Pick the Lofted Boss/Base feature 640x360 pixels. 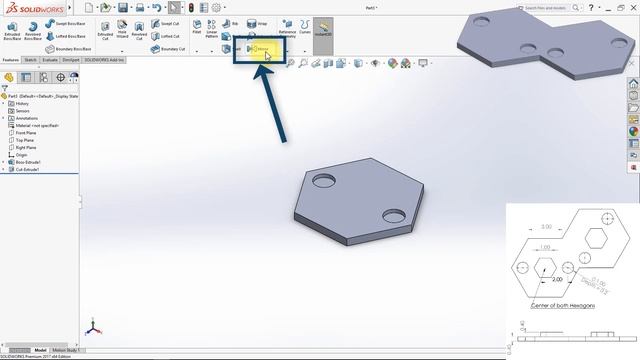(x=65, y=36)
